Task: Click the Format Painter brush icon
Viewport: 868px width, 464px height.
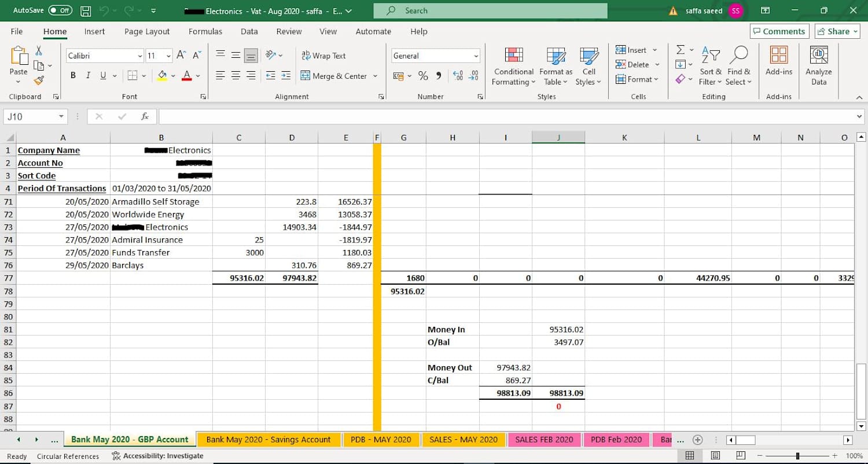Action: click(x=39, y=80)
